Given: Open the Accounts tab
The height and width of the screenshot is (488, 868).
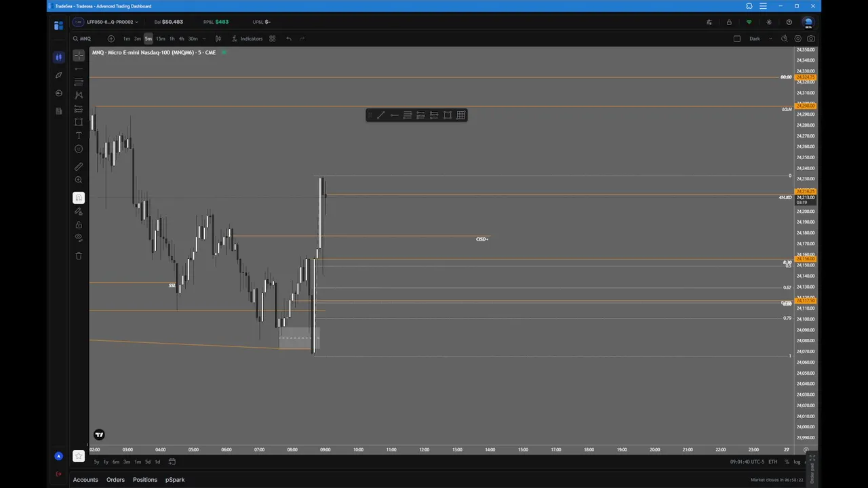Looking at the screenshot, I should pos(85,480).
